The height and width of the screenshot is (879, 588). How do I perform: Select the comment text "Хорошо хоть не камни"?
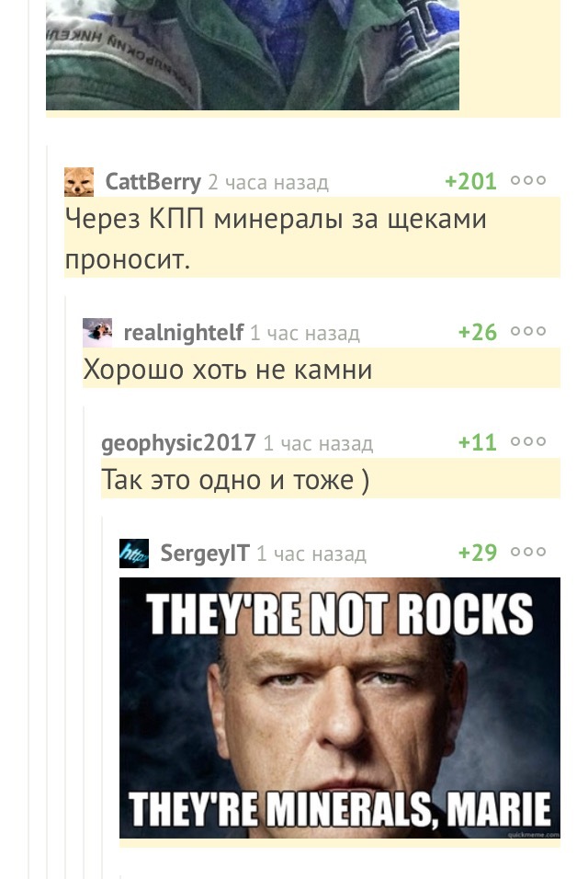tap(227, 370)
